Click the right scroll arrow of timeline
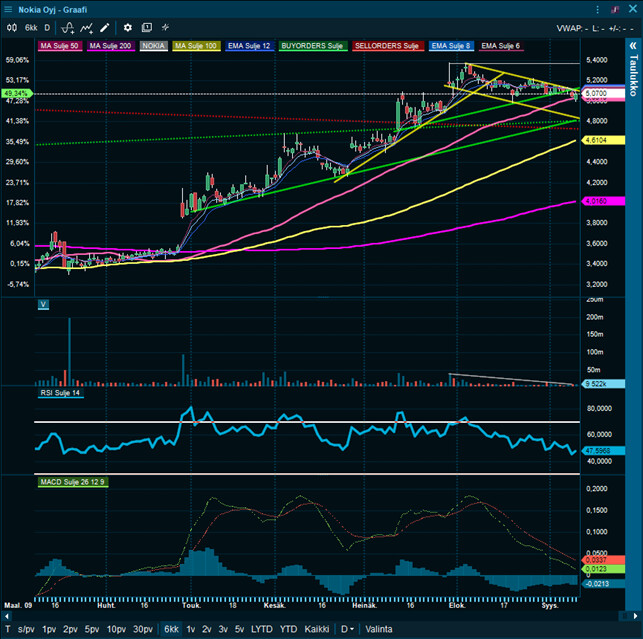The height and width of the screenshot is (639, 643). point(635,616)
